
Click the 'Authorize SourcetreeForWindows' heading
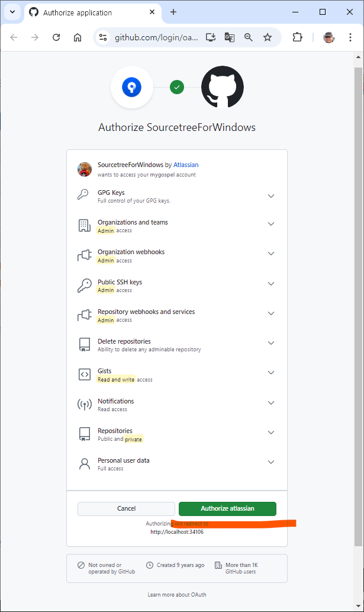coord(177,127)
